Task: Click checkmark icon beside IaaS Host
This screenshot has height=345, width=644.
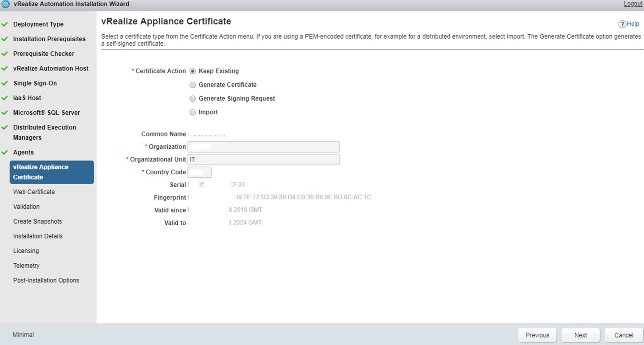Action: tap(5, 98)
